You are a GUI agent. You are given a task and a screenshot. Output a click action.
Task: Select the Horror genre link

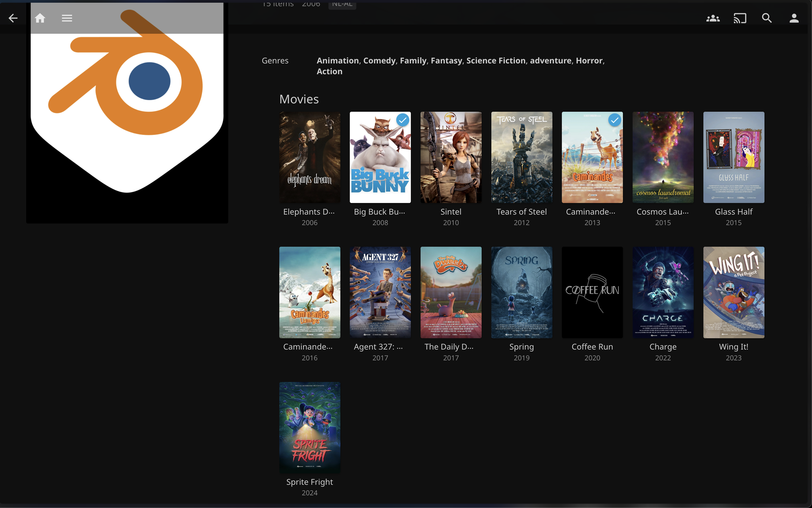tap(589, 60)
